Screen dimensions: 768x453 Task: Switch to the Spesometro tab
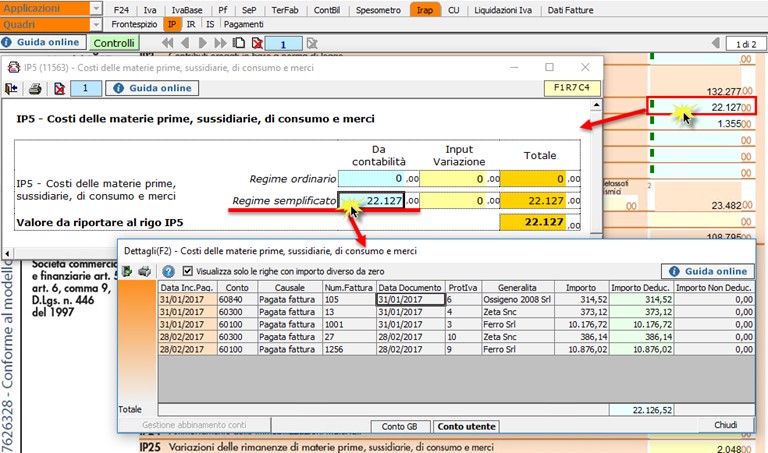(x=378, y=10)
